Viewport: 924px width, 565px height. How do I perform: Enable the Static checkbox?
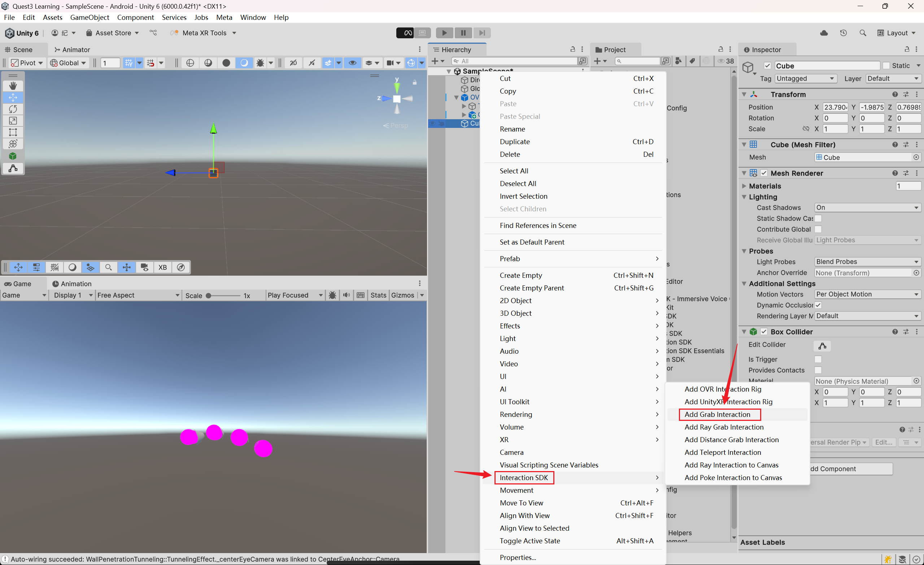pos(886,66)
